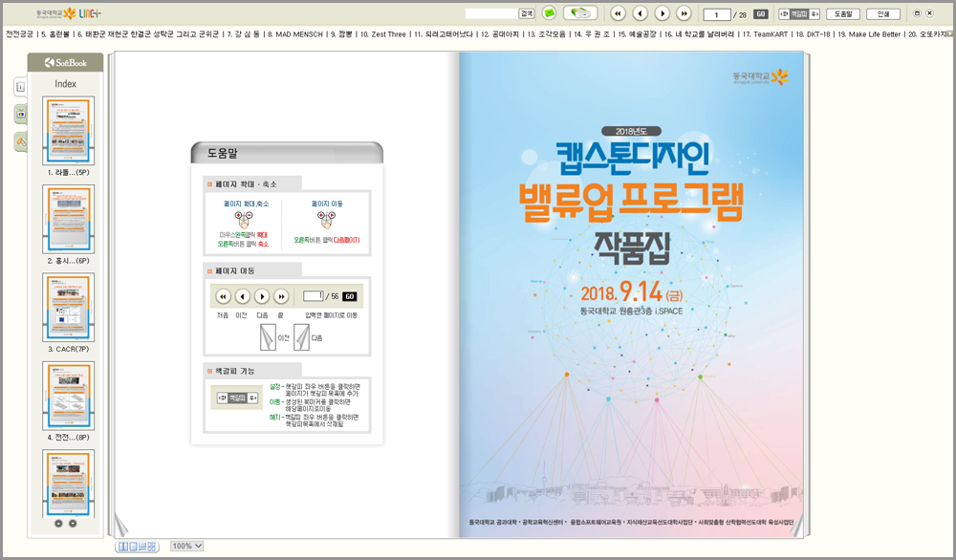Open the TV media tab on sidebar

21,114
